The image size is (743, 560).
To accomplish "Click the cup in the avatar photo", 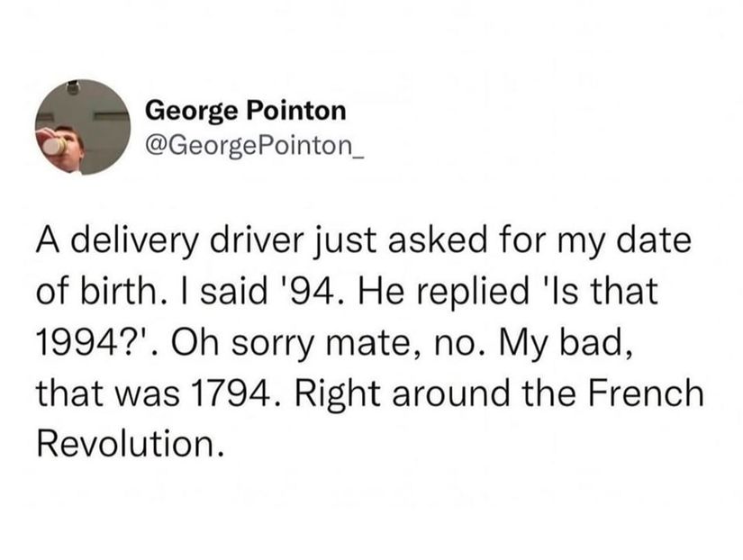I will (x=53, y=145).
